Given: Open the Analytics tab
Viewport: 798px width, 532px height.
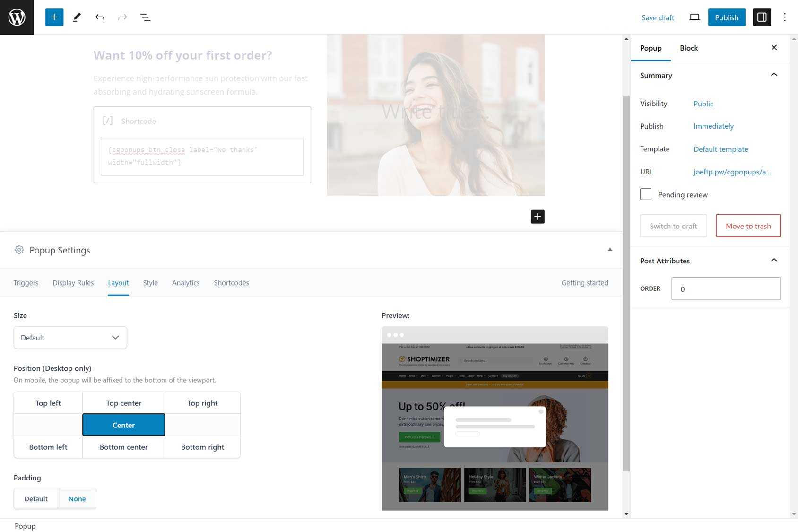Looking at the screenshot, I should click(186, 282).
